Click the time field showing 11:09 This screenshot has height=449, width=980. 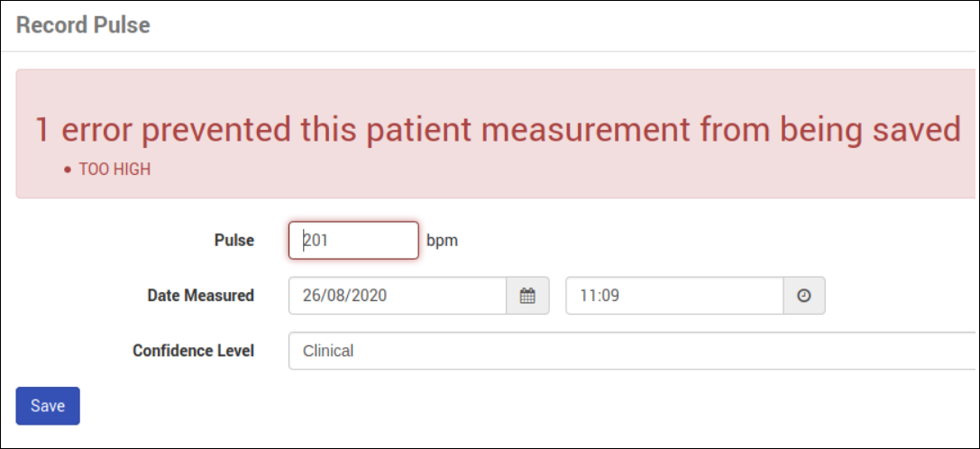click(674, 295)
